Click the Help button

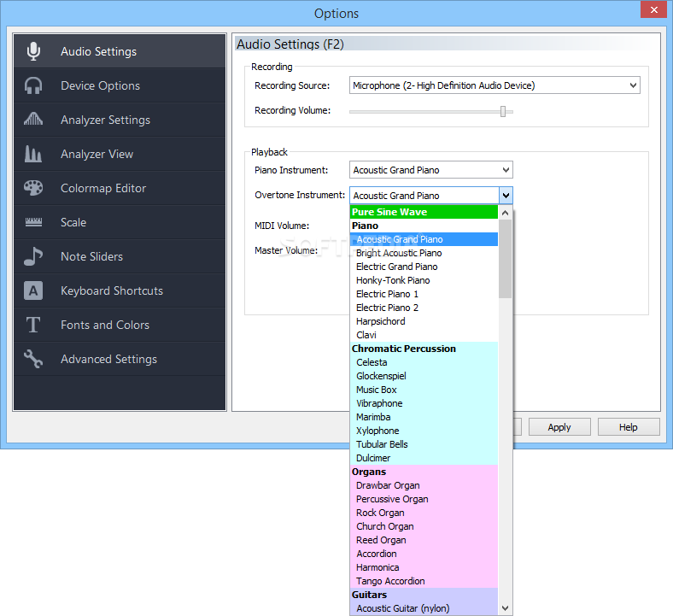point(629,427)
